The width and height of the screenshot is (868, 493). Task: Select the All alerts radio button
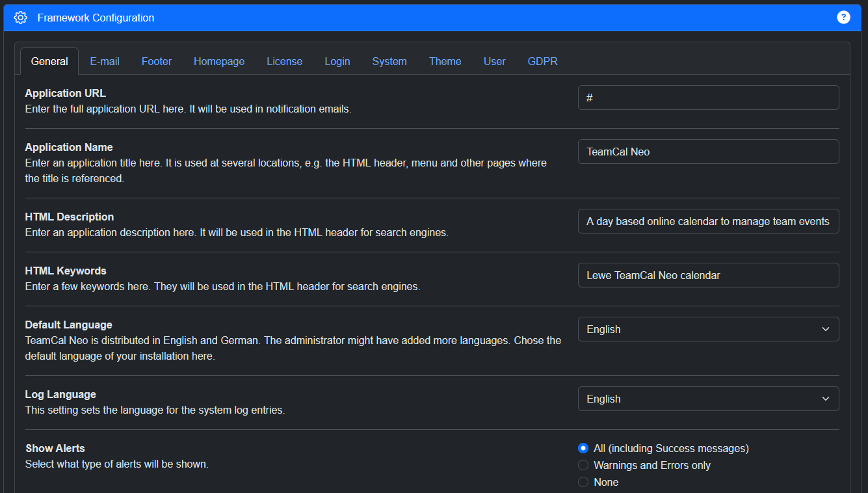click(583, 448)
